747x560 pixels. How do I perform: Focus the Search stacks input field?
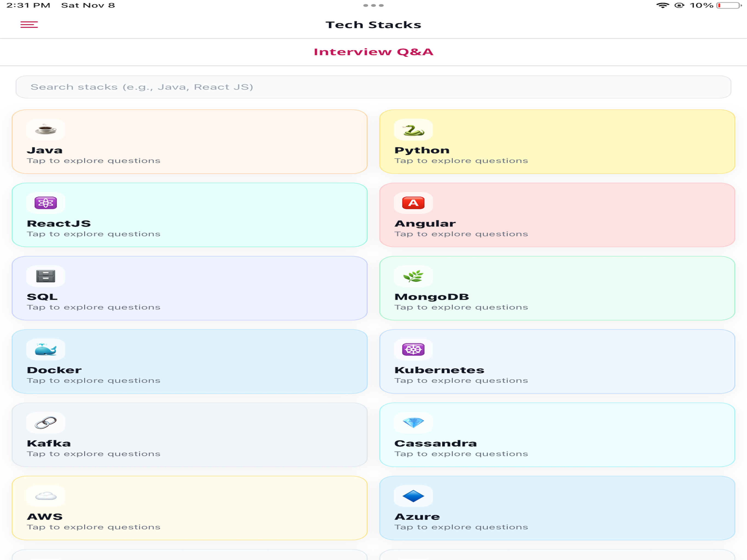coord(373,87)
